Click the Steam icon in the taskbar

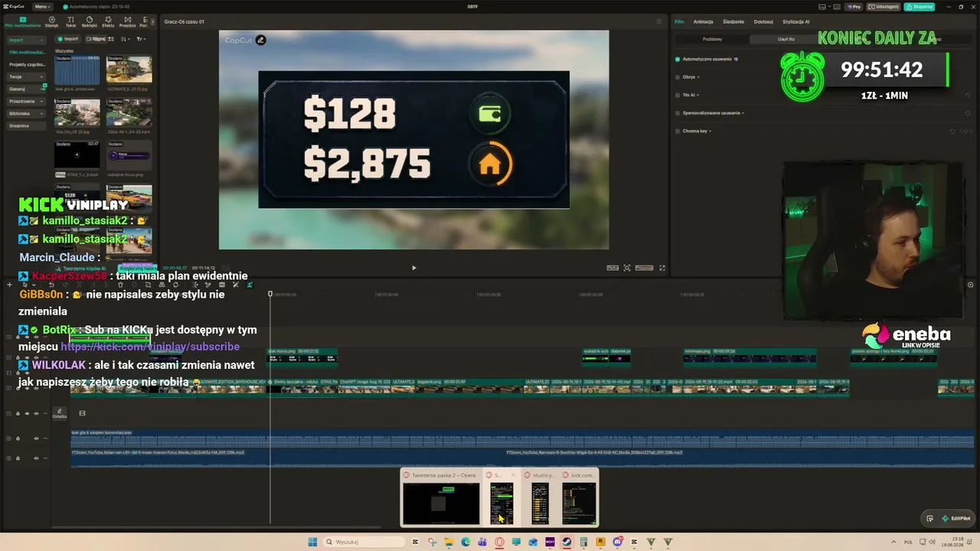point(567,542)
